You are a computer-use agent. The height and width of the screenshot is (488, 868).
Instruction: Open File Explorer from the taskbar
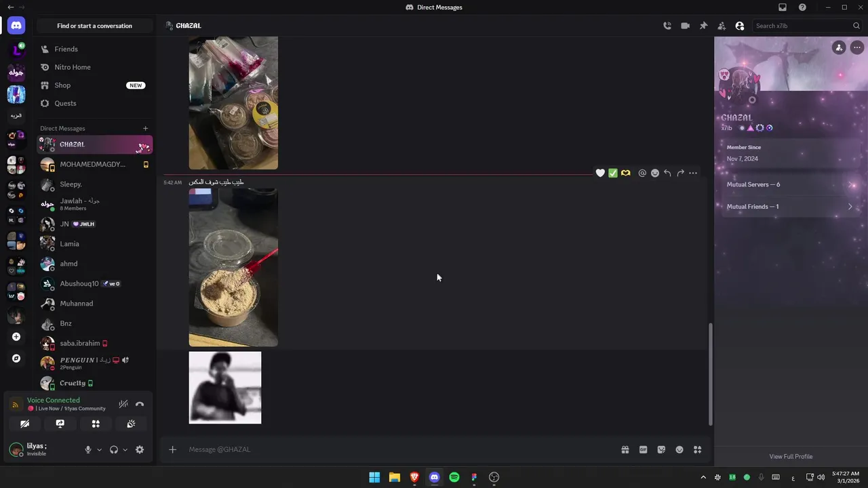(394, 477)
